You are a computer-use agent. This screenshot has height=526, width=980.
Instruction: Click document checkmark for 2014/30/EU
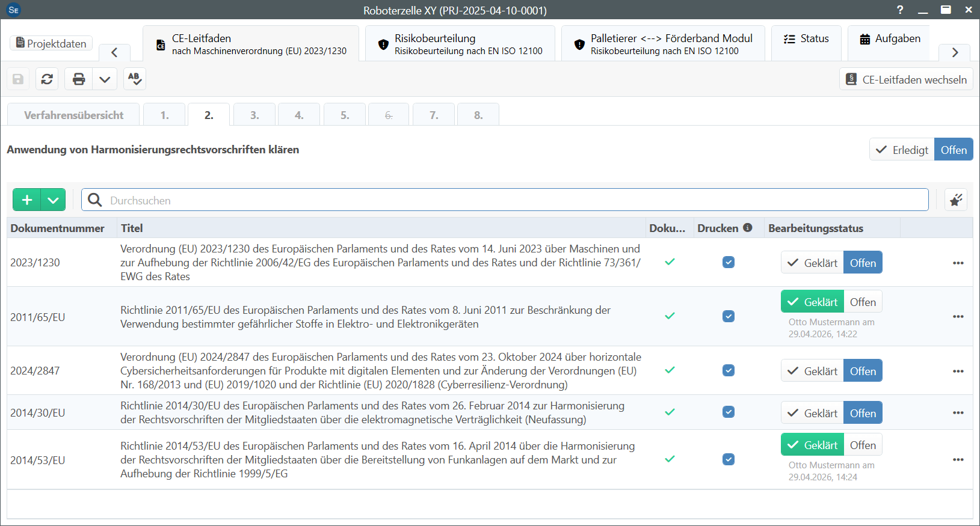pos(670,412)
